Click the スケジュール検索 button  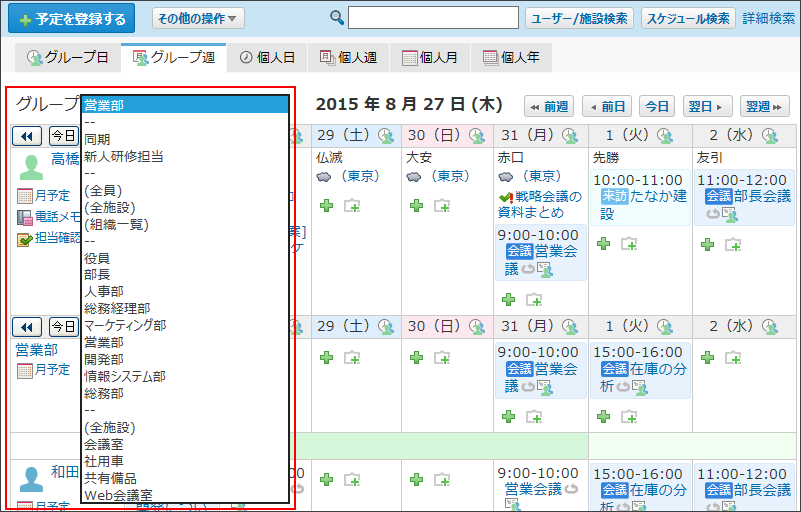pos(688,18)
